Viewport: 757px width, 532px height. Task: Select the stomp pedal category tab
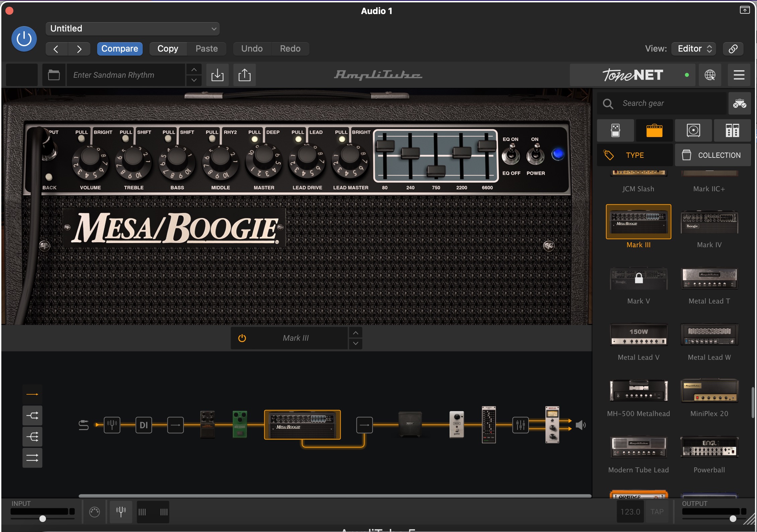point(615,130)
